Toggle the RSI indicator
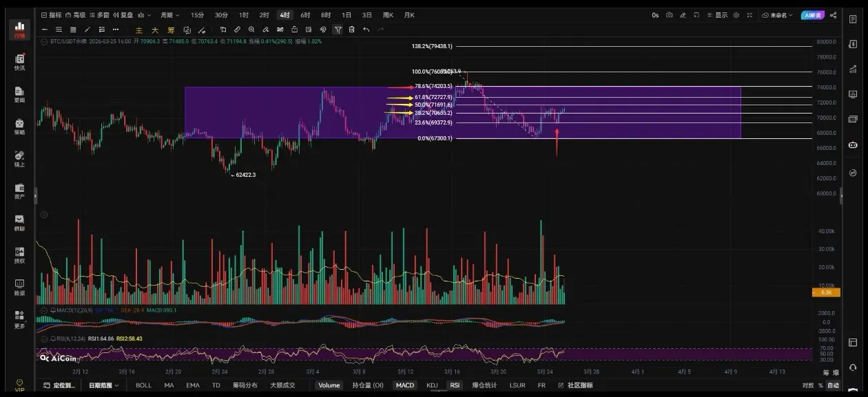The image size is (868, 397). [455, 385]
